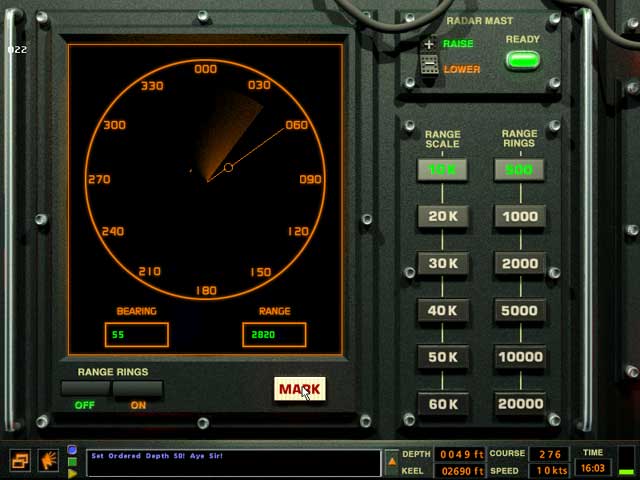Click the green round indicator beside message log
The image size is (640, 480).
pos(73,462)
